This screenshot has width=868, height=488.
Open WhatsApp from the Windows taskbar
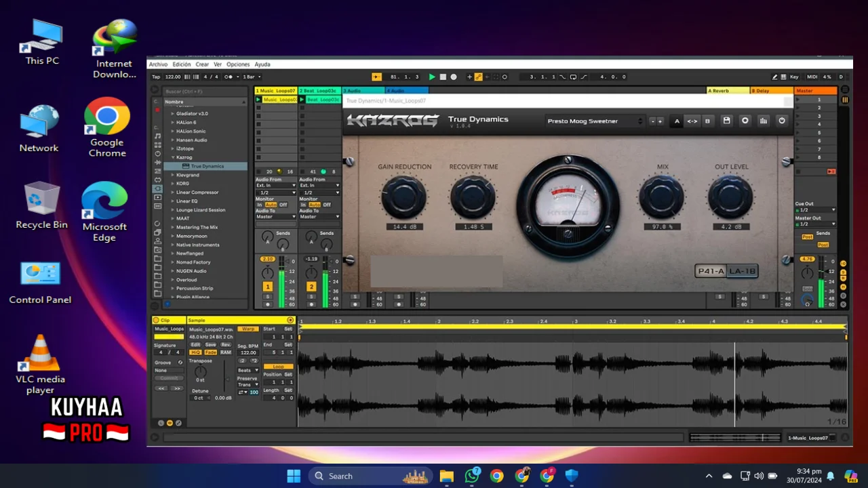click(x=471, y=476)
